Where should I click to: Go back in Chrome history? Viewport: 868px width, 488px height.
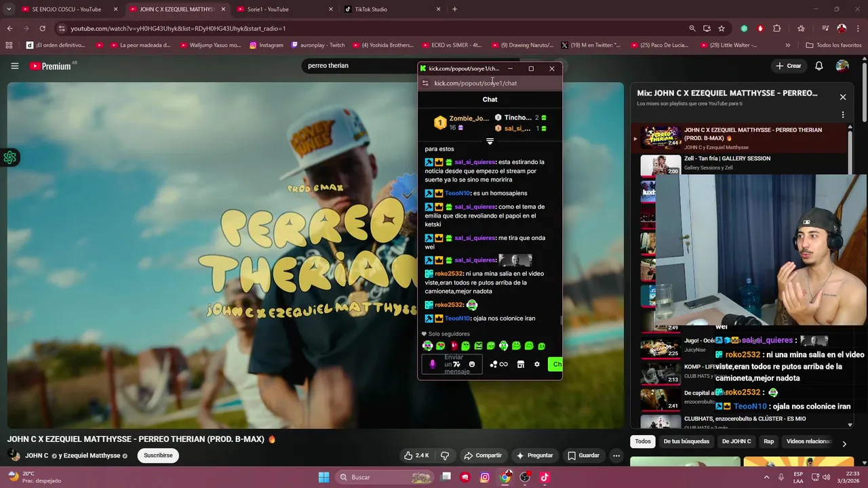[9, 28]
